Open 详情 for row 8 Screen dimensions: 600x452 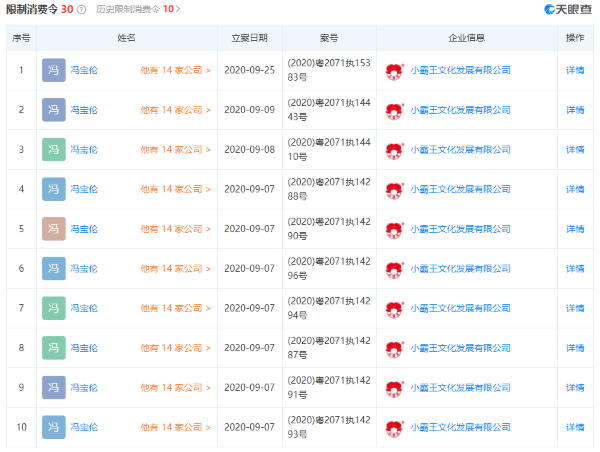[x=575, y=348]
